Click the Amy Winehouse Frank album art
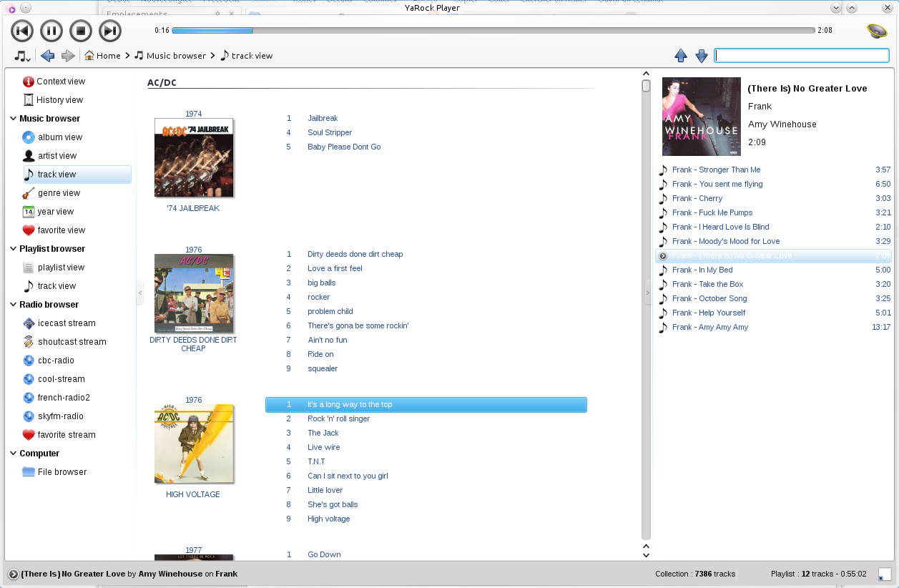899x588 pixels. [x=702, y=117]
